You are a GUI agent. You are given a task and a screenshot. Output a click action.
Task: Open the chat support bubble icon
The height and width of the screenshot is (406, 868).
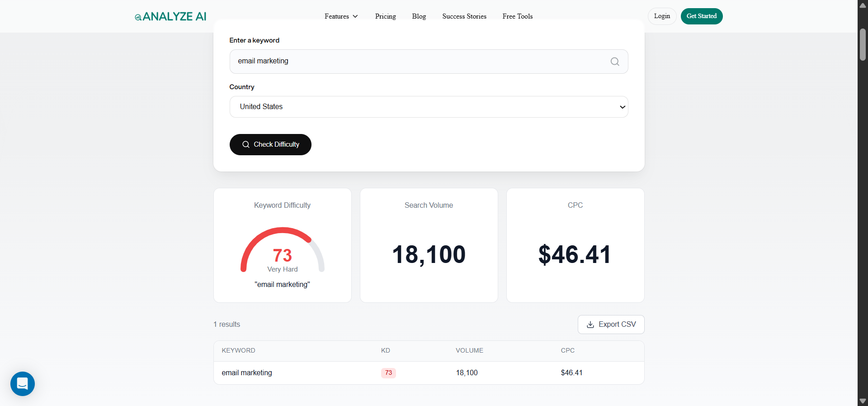pos(23,384)
